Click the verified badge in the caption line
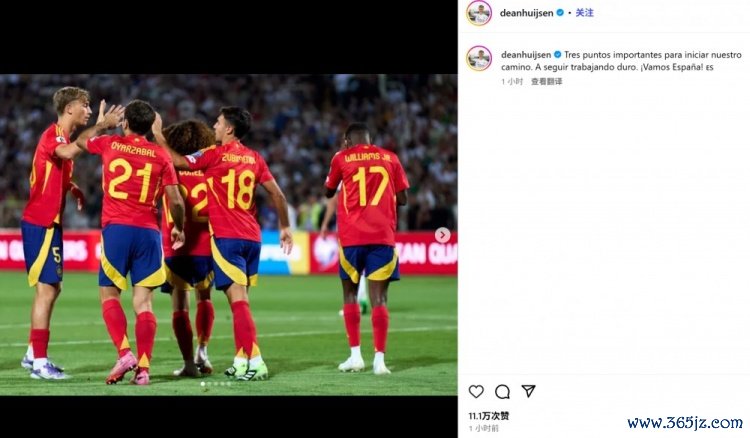 [557, 55]
